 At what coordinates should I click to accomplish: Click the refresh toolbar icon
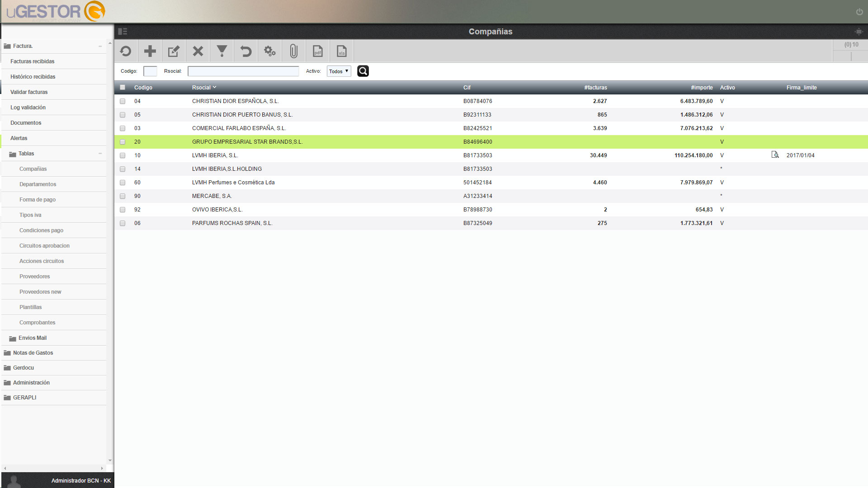pyautogui.click(x=126, y=51)
